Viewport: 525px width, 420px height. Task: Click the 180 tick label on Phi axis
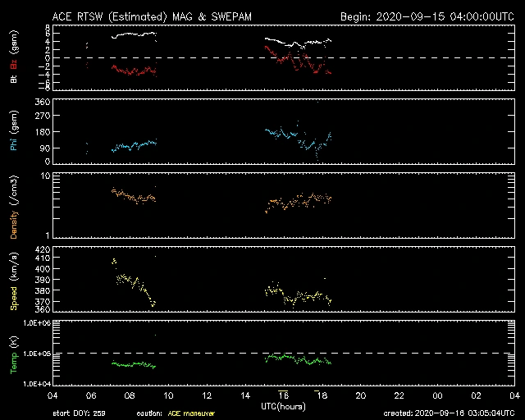pos(42,131)
